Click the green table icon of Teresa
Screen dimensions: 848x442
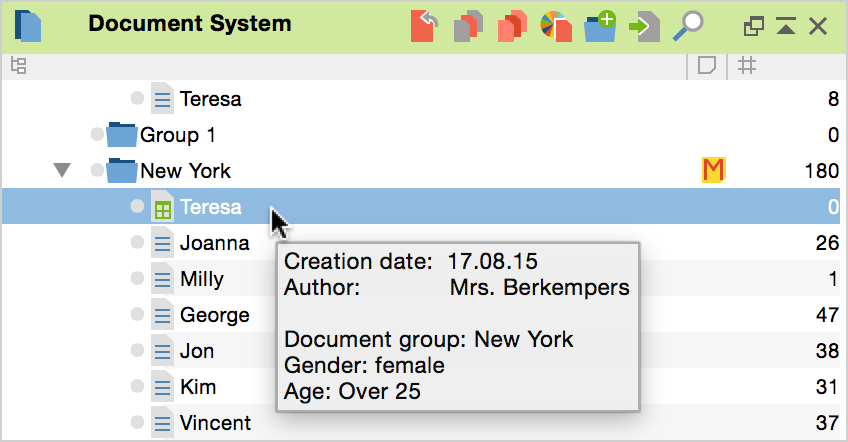[162, 207]
